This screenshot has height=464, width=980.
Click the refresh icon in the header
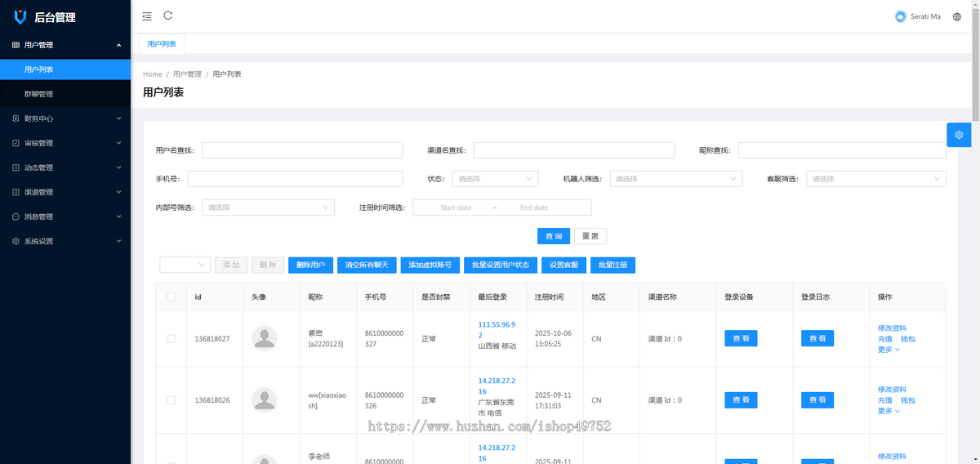(x=168, y=16)
